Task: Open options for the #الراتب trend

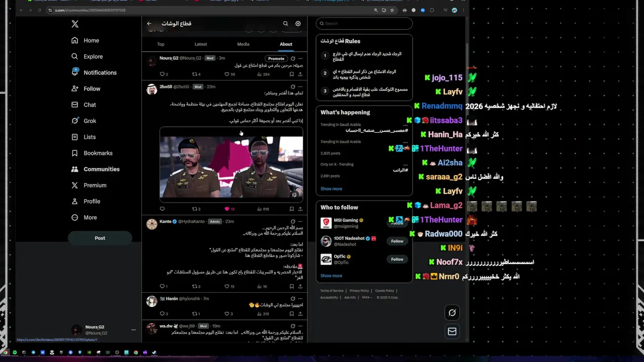Action: pyautogui.click(x=406, y=164)
